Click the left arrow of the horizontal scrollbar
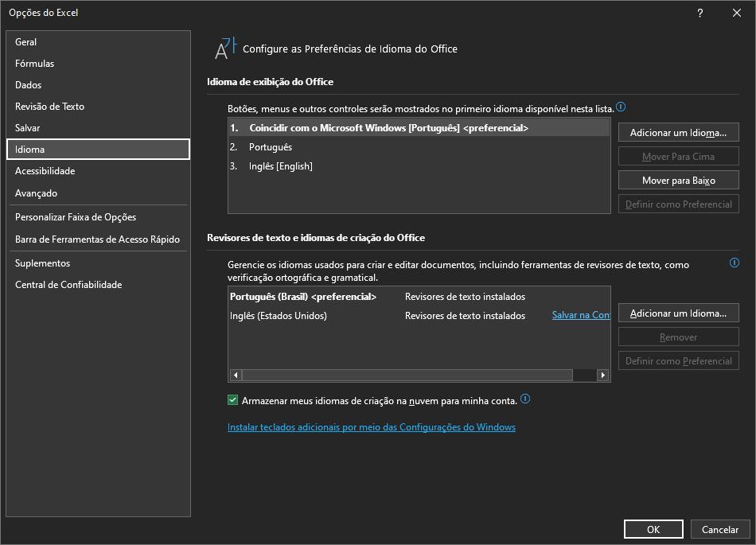Image resolution: width=756 pixels, height=545 pixels. [x=236, y=375]
